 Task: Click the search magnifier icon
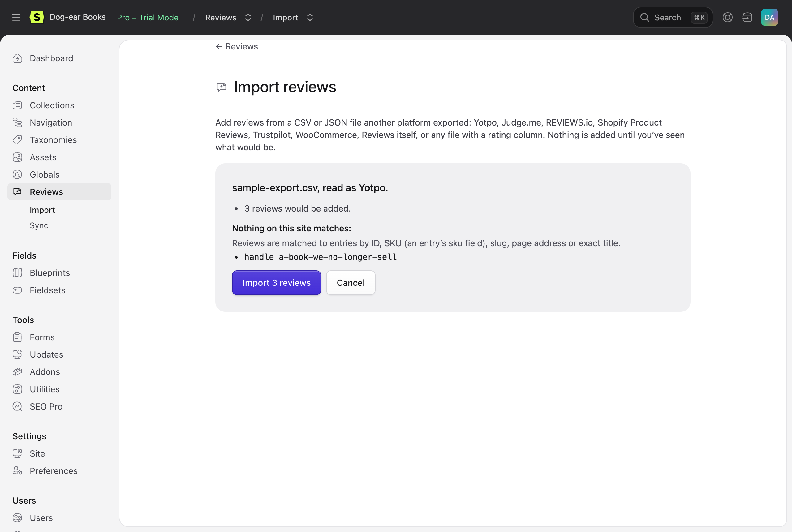click(x=645, y=17)
